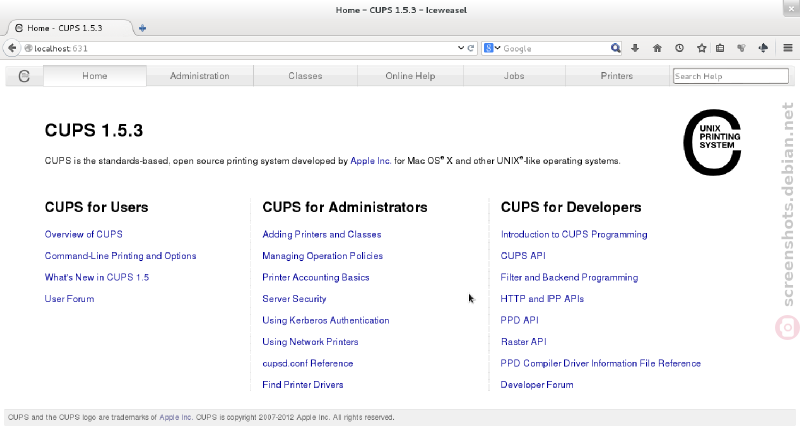800x430 pixels.
Task: Click the CUPS logo icon in navigation bar
Action: tap(24, 76)
